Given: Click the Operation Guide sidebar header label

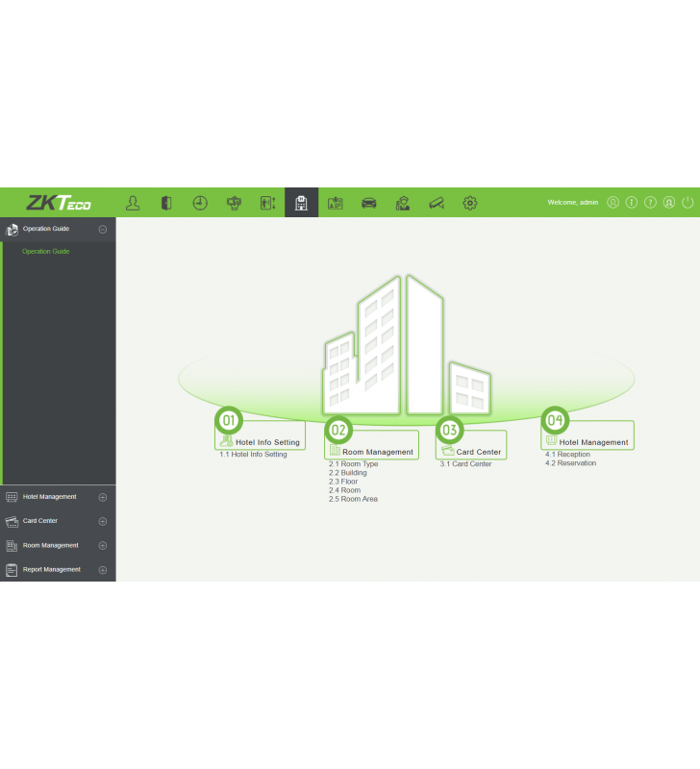Looking at the screenshot, I should (x=46, y=229).
